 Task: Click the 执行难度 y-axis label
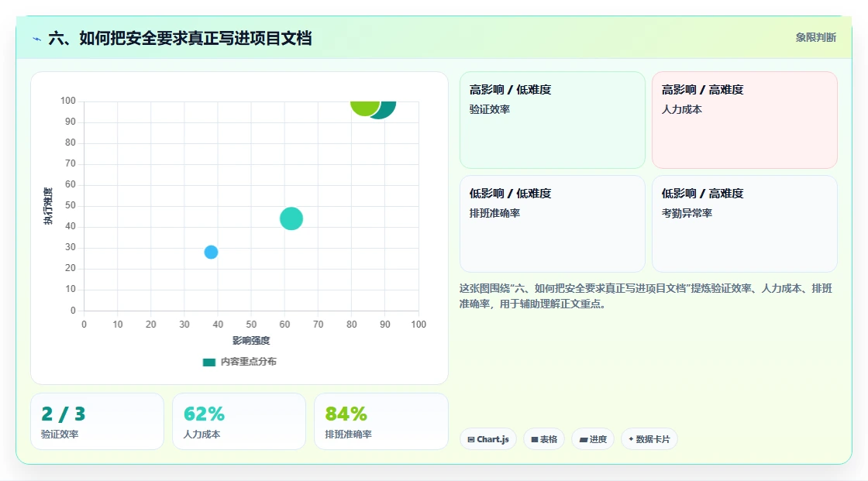pyautogui.click(x=48, y=206)
